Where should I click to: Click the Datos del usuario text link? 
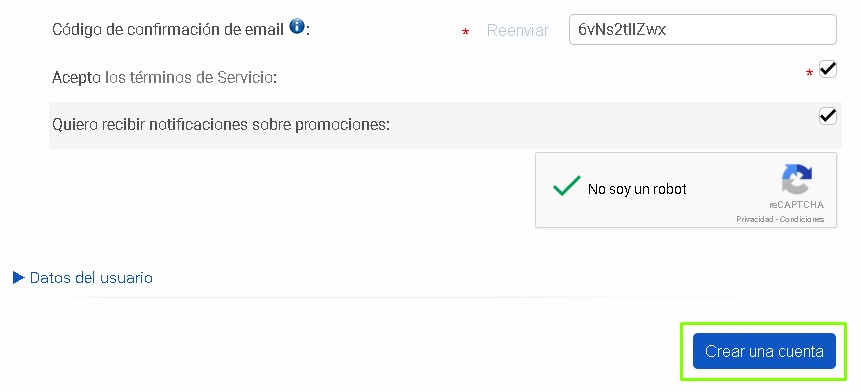(91, 278)
